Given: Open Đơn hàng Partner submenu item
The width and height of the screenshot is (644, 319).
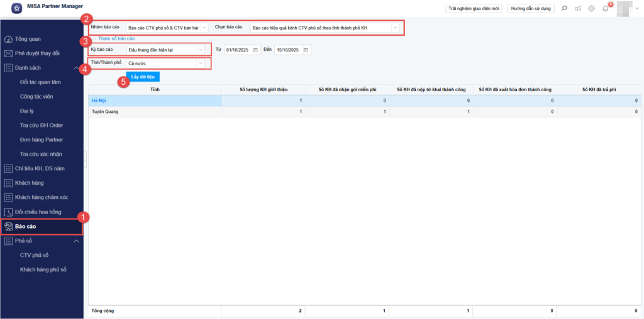Looking at the screenshot, I should pyautogui.click(x=41, y=140).
